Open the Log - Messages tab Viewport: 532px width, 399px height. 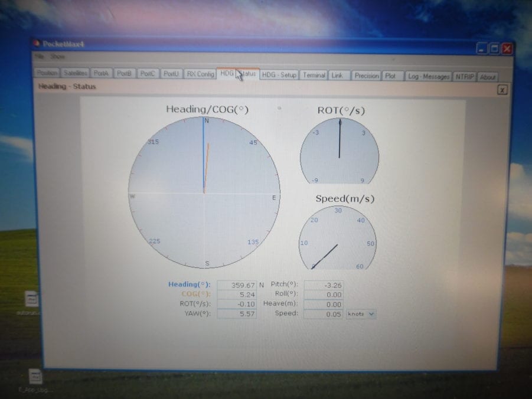pos(429,77)
